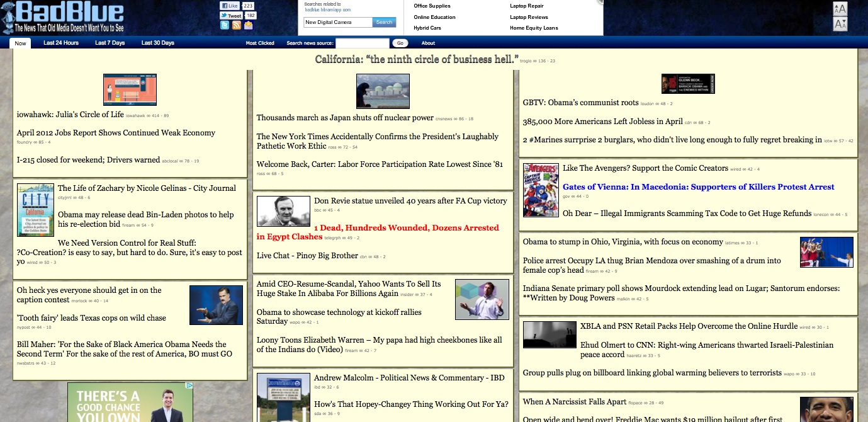Switch to Last 24 Hours tab
The height and width of the screenshot is (422, 868).
[x=61, y=43]
